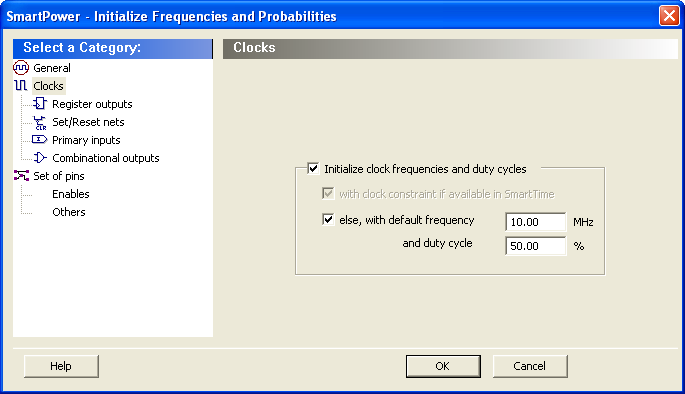
Task: Click the OK button
Action: click(443, 366)
